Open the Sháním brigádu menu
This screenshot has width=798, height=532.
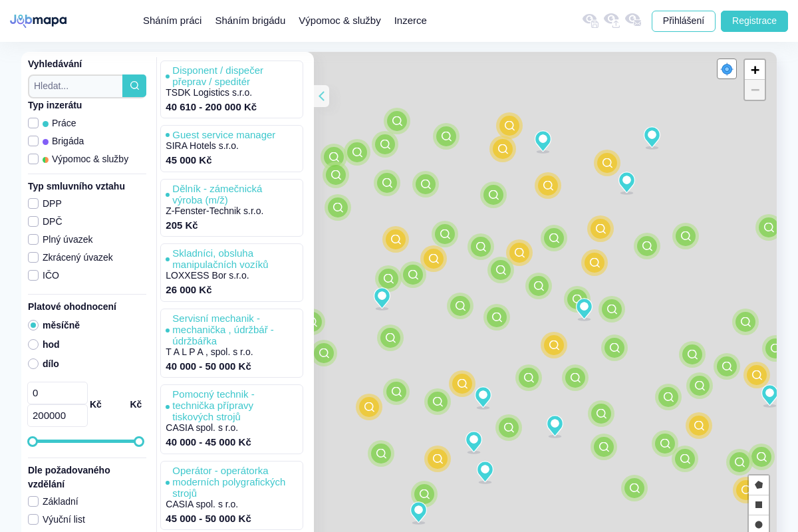tap(250, 21)
